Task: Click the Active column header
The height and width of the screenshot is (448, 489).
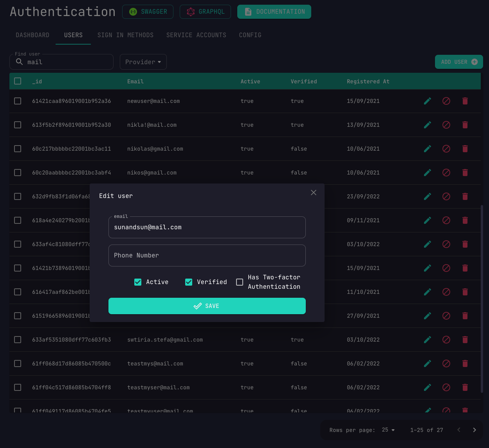Action: coord(250,81)
